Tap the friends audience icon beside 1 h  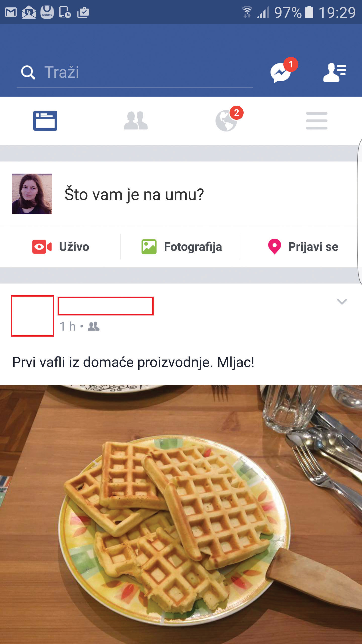point(94,326)
